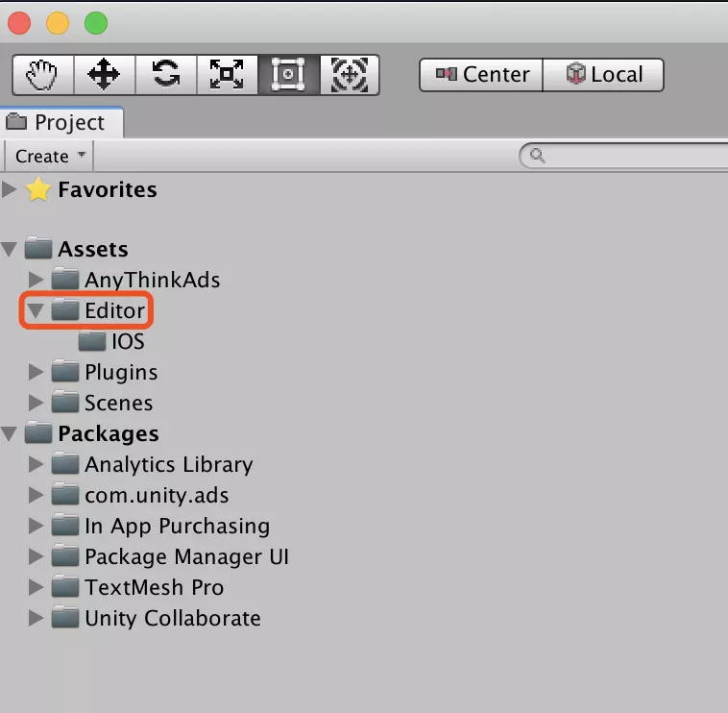Screen dimensions: 728x713
Task: Click the green macOS maximize button
Action: 96,24
